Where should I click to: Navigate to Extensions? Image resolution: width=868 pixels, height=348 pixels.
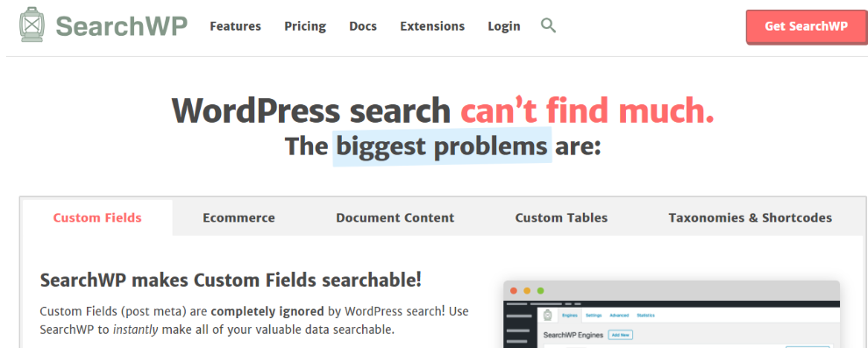click(432, 26)
